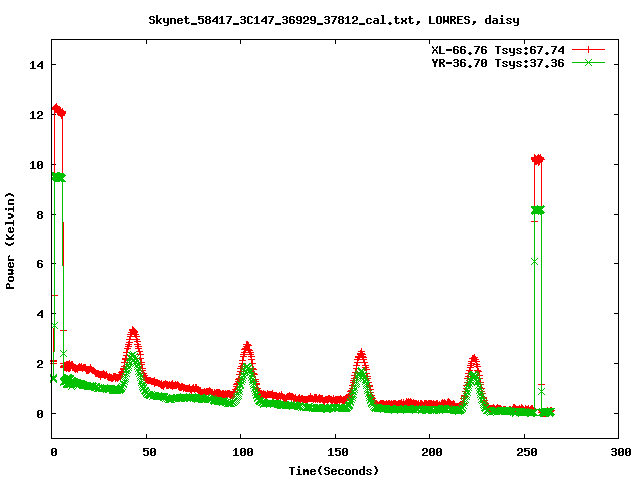Click the x-axis tick label 50
Viewport: 640px width, 480px height.
tap(149, 452)
